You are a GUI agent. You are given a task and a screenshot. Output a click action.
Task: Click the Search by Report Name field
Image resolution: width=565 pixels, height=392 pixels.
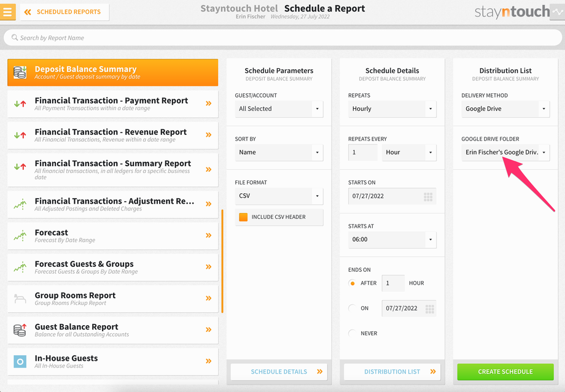click(x=282, y=37)
